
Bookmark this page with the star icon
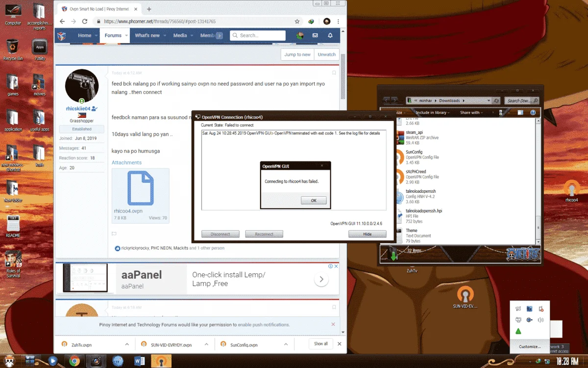click(x=297, y=22)
